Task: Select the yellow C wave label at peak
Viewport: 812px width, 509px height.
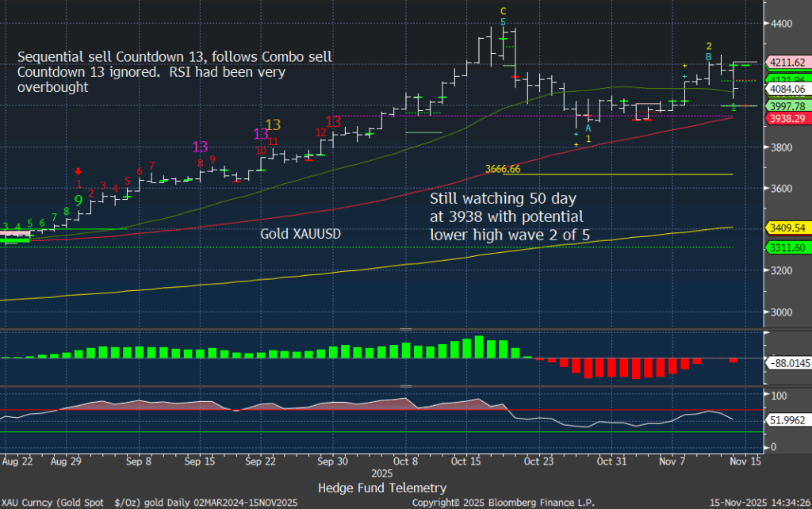Action: click(x=503, y=11)
